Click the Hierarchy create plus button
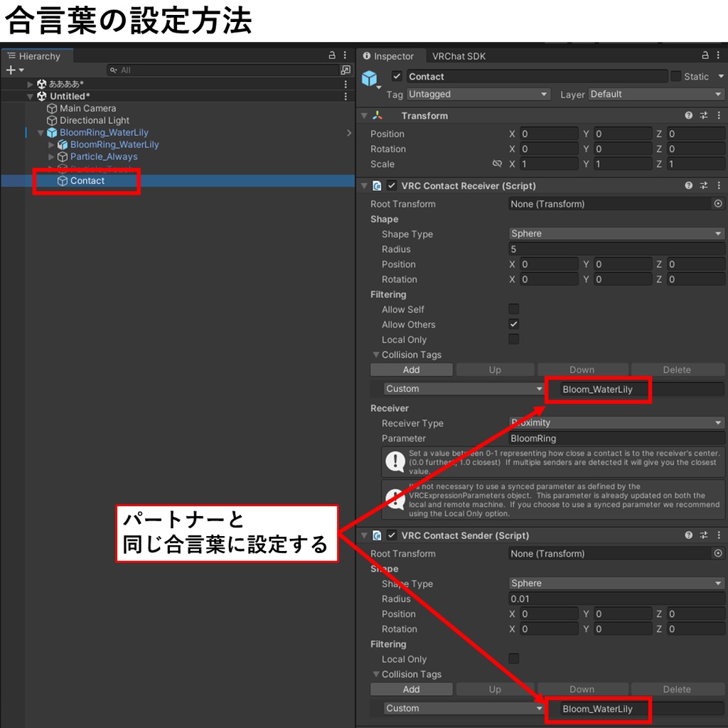 11,70
